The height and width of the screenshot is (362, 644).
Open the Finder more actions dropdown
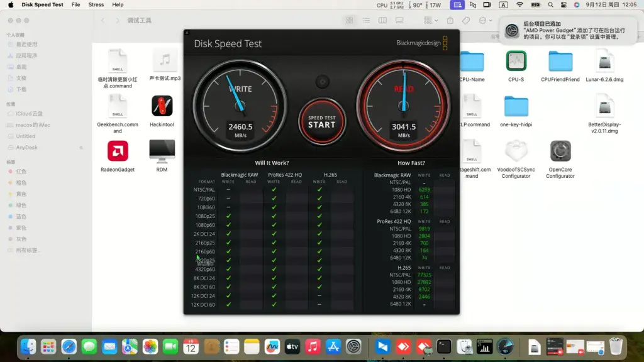pos(485,21)
